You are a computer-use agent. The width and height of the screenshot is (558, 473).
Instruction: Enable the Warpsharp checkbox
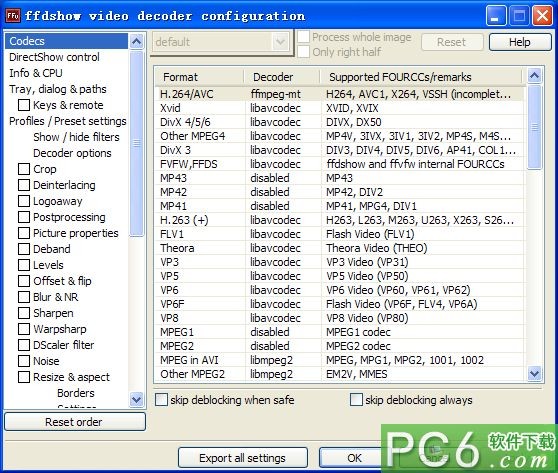click(x=24, y=329)
